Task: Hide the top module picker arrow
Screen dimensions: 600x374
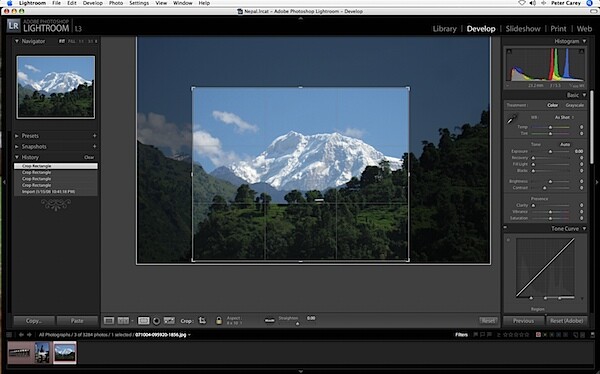Action: click(300, 18)
